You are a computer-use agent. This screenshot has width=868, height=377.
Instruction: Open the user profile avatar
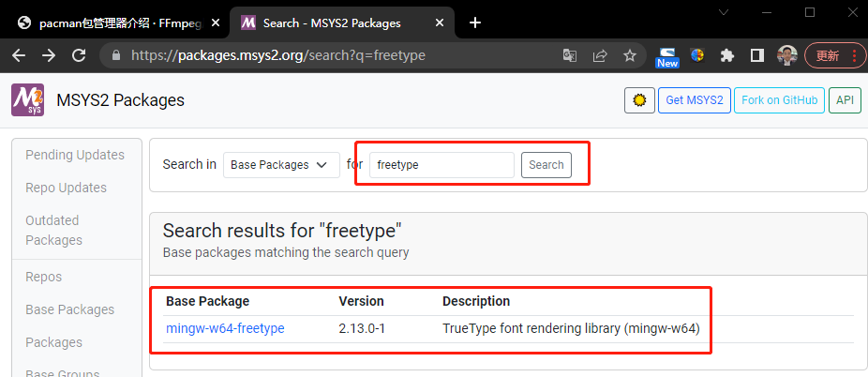pyautogui.click(x=787, y=55)
